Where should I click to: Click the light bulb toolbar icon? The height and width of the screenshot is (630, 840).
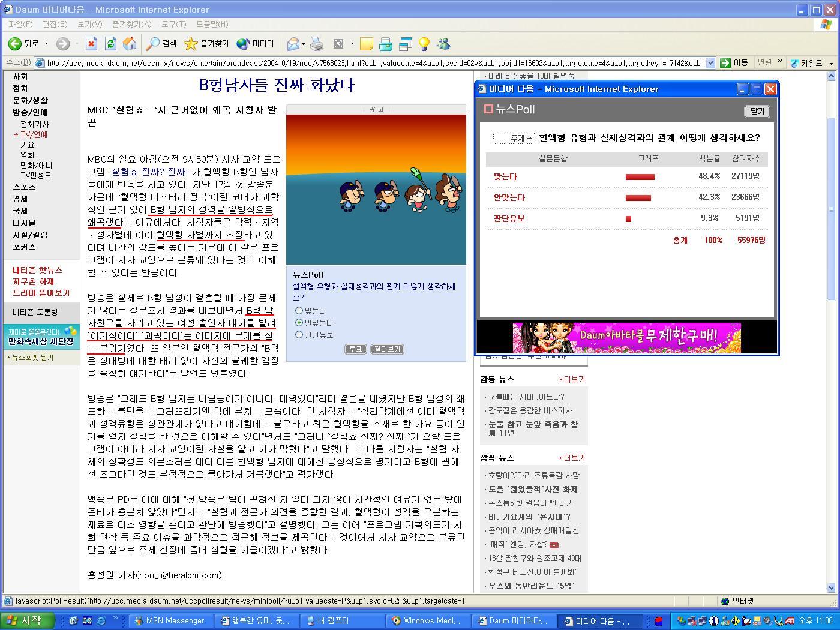424,43
